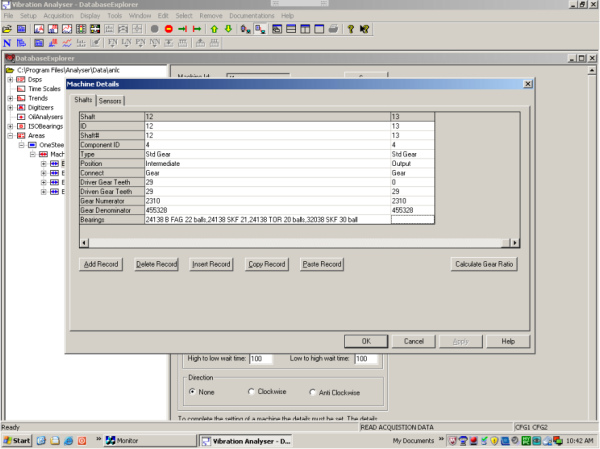Image resolution: width=600 pixels, height=449 pixels.
Task: Click the green up arrow toolbar icon
Action: tap(214, 29)
